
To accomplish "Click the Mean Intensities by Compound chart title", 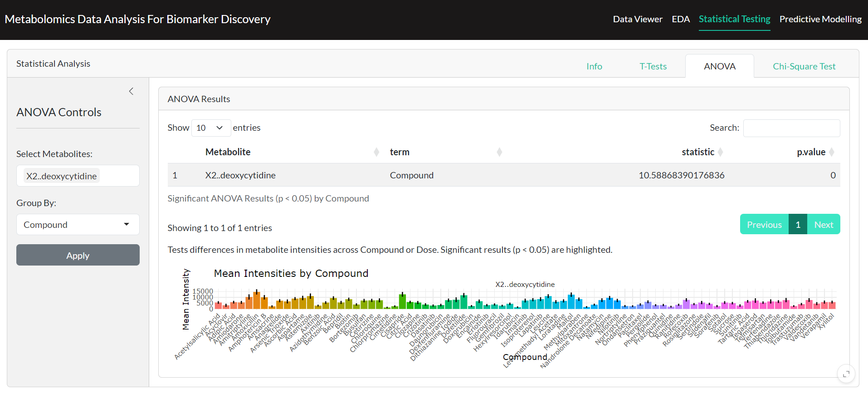I will coord(291,273).
